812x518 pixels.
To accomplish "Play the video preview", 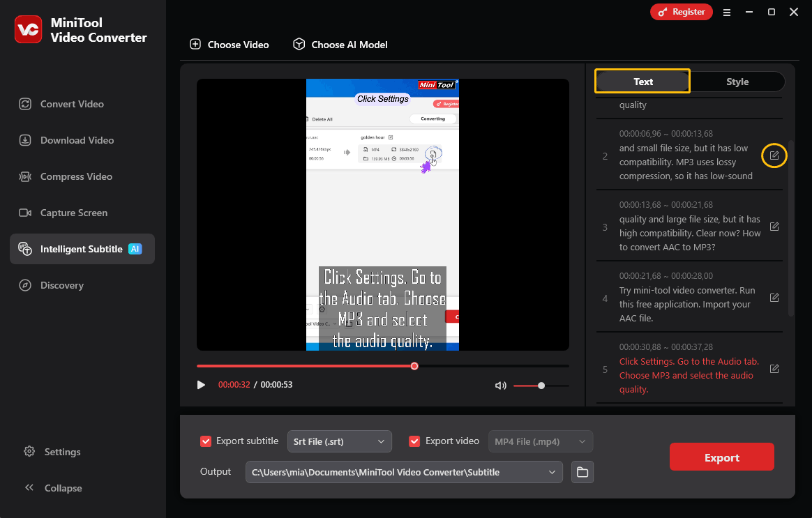I will pyautogui.click(x=201, y=385).
